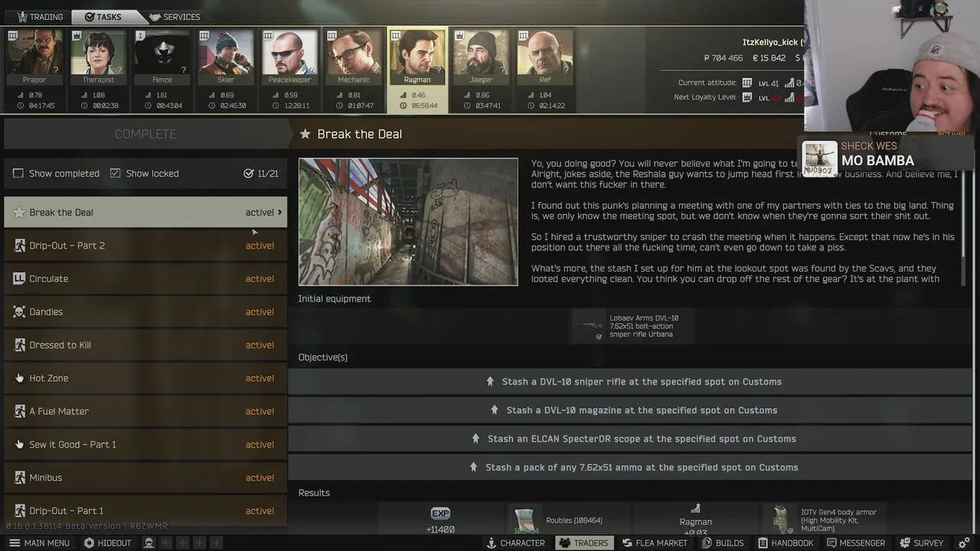Select the Skier trader portrait

point(226,57)
